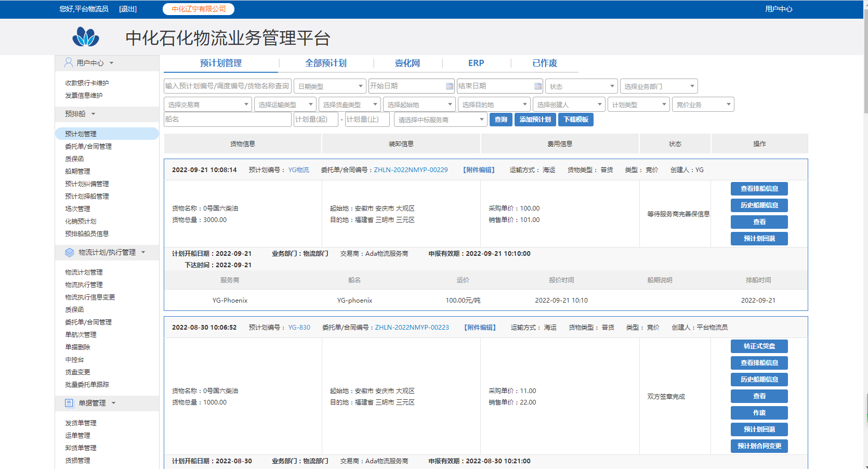Open the 日期类型 dropdown

330,86
